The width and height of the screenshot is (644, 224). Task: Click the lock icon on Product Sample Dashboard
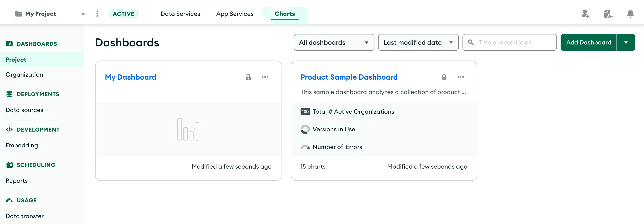(444, 77)
